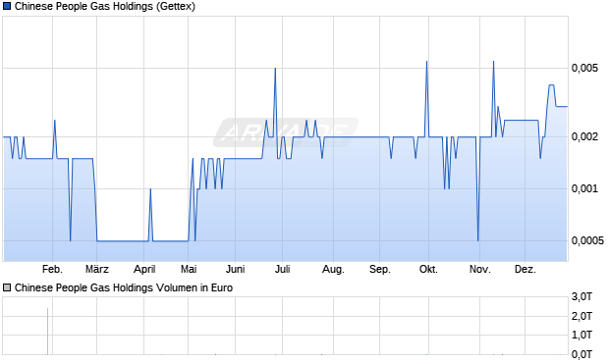The height and width of the screenshot is (364, 609).
Task: Click the 'März' month label
Action: 97,269
